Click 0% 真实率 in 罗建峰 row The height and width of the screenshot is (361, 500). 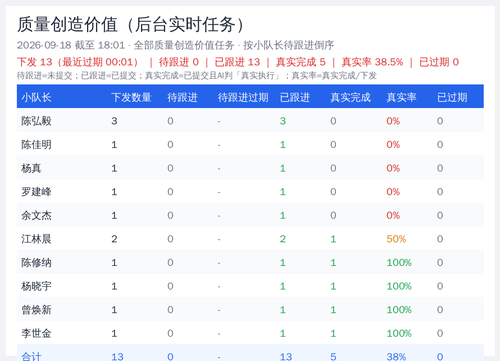393,192
